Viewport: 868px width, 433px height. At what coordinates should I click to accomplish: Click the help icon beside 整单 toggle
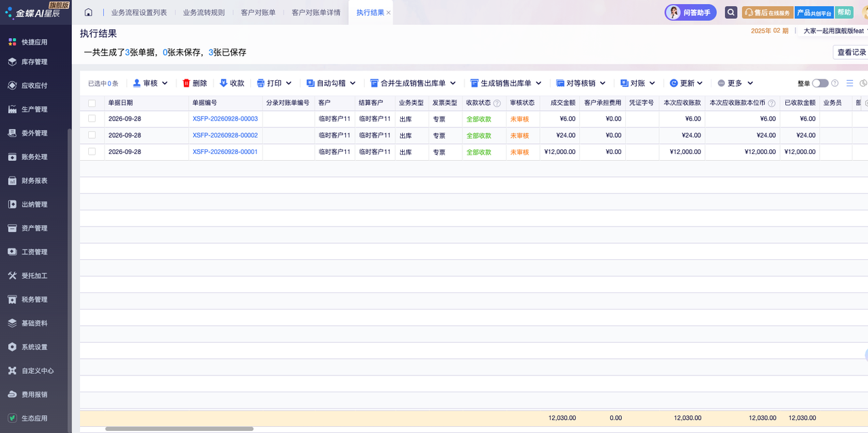pyautogui.click(x=835, y=83)
